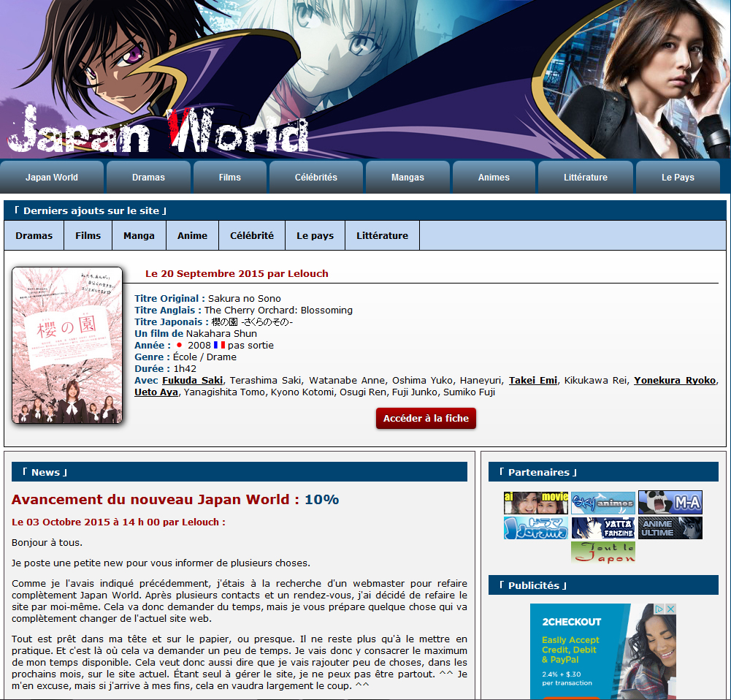The width and height of the screenshot is (731, 700).
Task: Go to the J-dorama partner banner
Action: pos(536,528)
